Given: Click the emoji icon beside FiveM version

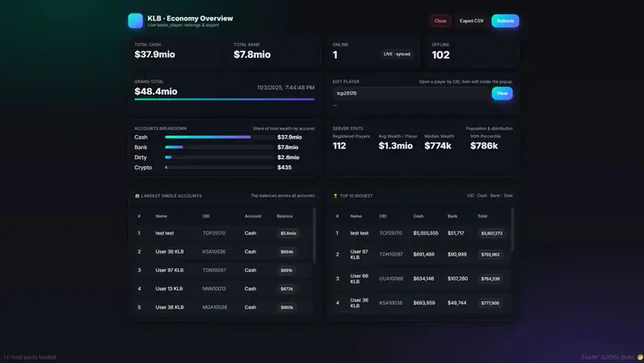Looking at the screenshot, I should (640, 358).
